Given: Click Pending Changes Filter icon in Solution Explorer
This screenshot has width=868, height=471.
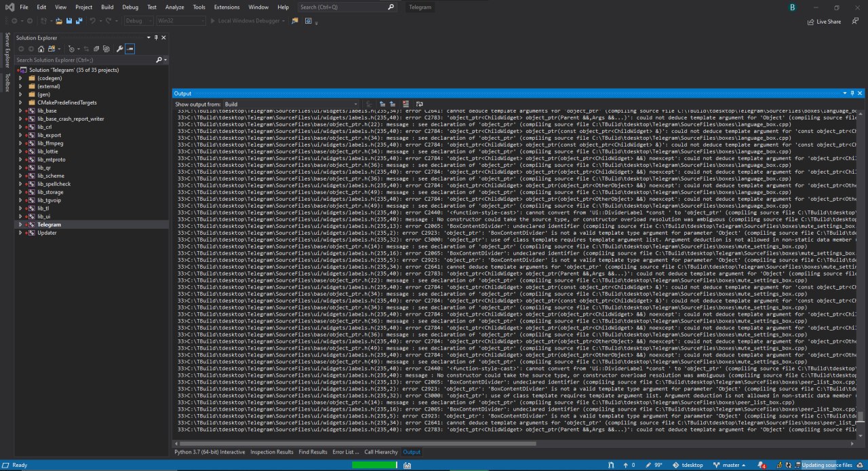Looking at the screenshot, I should [71, 49].
